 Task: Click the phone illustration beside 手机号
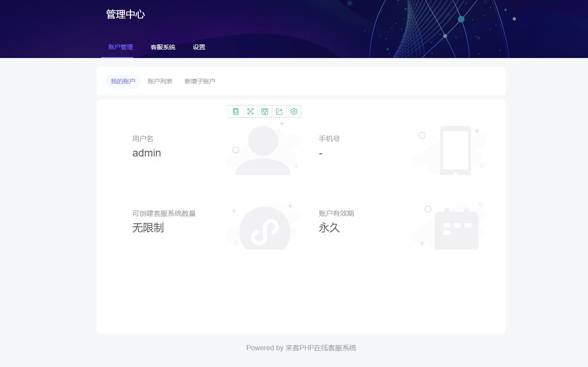click(x=455, y=149)
